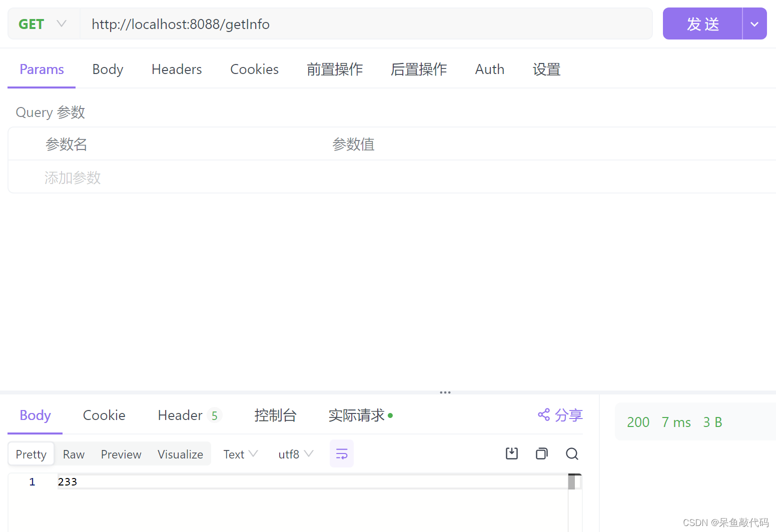Click the 发送 send button
This screenshot has width=776, height=532.
coord(702,24)
